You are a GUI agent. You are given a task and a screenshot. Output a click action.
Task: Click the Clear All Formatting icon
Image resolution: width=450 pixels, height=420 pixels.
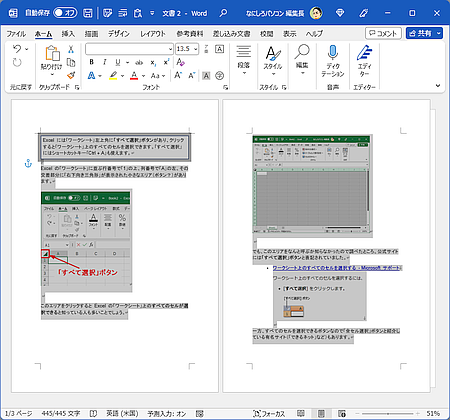click(x=181, y=62)
